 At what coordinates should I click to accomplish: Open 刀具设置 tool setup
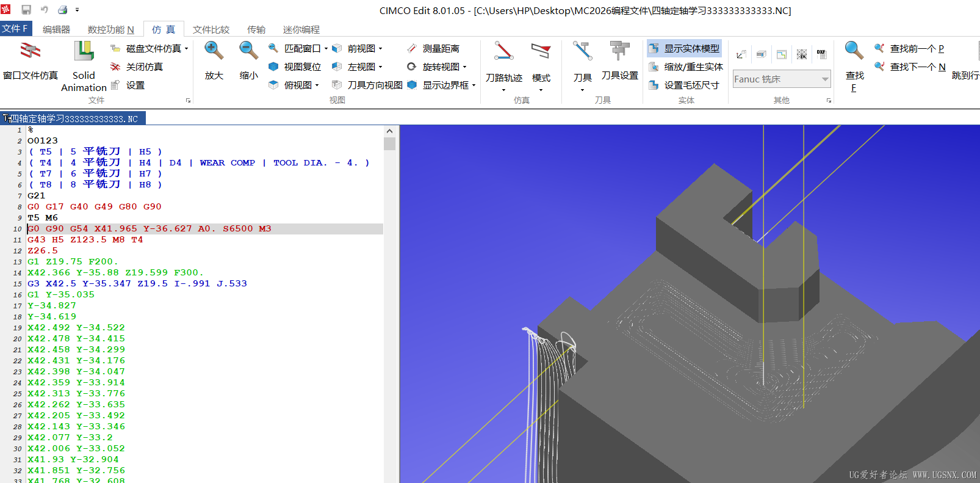click(620, 61)
